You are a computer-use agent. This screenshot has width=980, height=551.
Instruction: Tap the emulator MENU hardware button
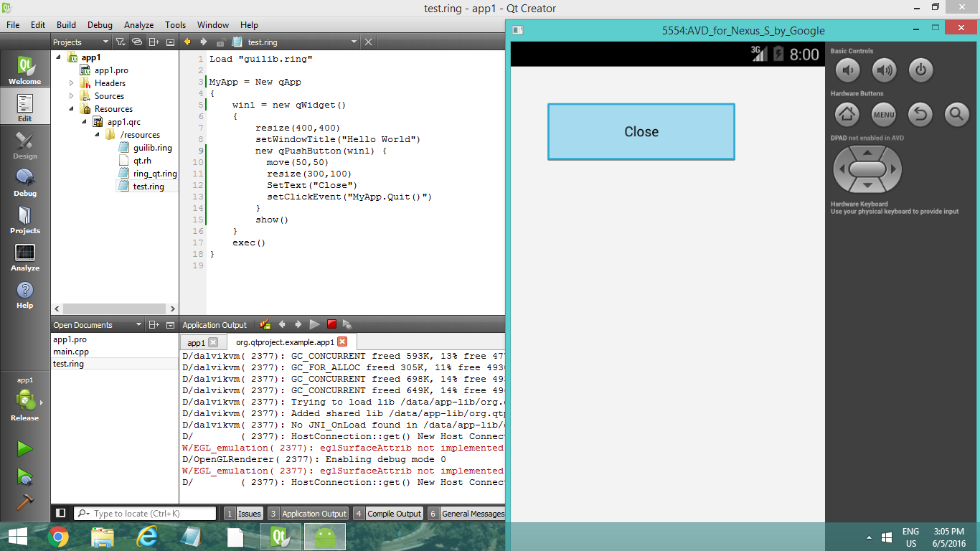(884, 113)
